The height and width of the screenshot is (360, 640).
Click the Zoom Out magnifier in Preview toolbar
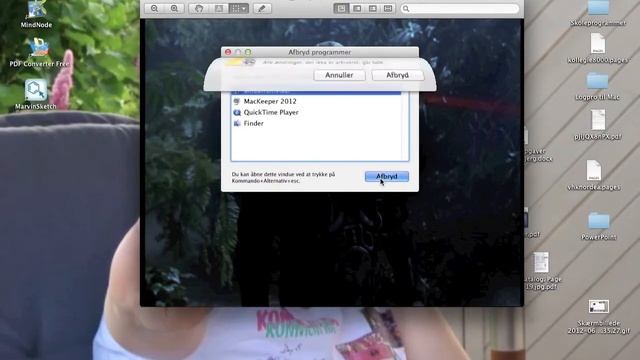click(154, 8)
